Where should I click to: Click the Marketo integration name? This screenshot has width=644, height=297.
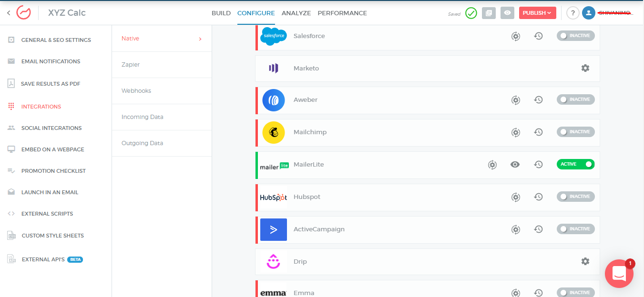coord(307,69)
